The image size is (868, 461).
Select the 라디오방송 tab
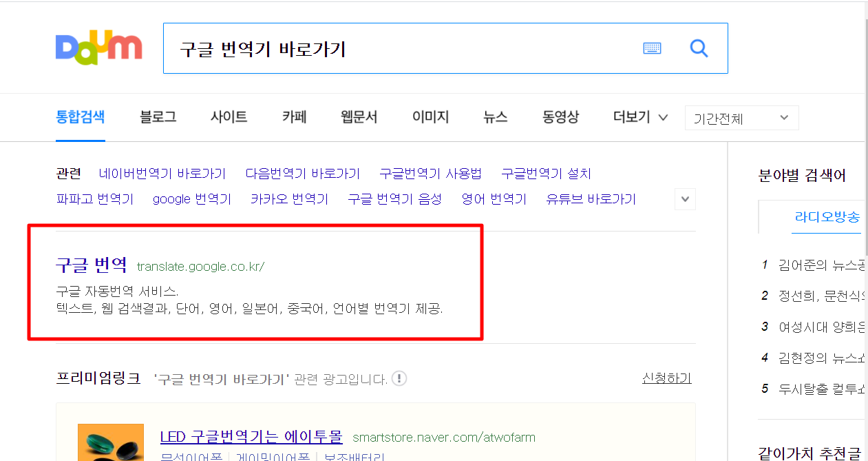pos(827,217)
